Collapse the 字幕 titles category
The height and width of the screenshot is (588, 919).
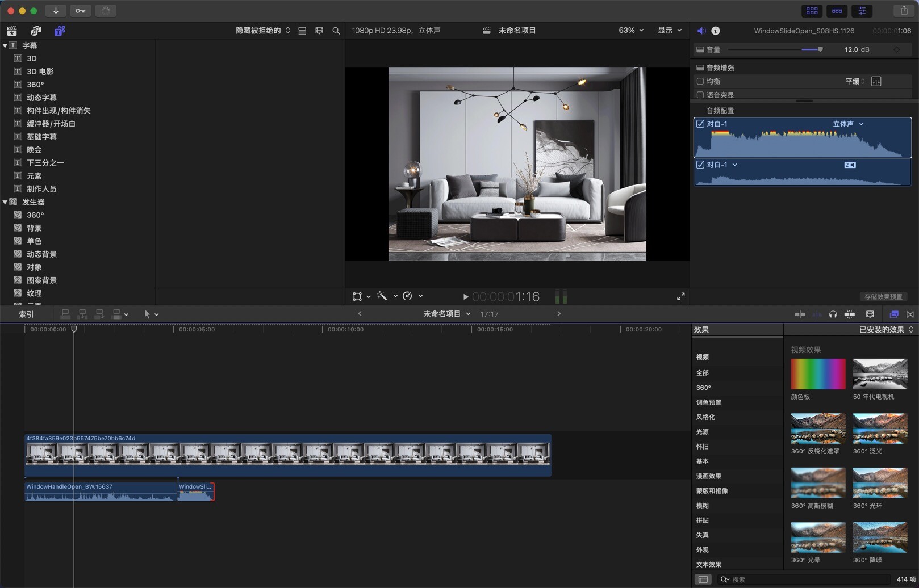click(5, 45)
